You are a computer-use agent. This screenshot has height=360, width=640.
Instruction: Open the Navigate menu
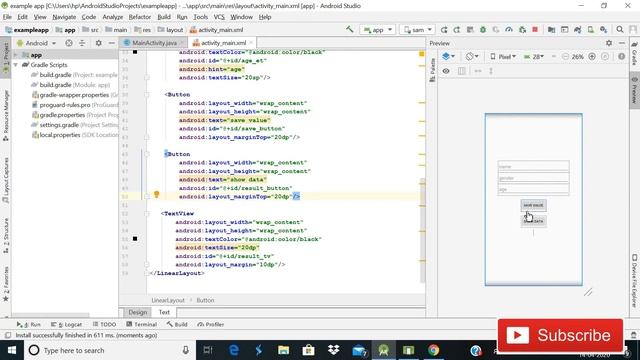(x=64, y=17)
